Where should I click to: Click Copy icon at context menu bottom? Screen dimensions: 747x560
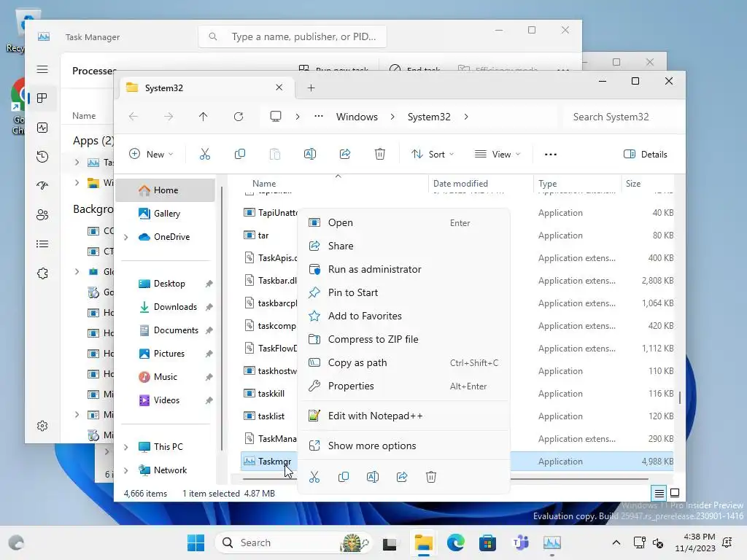point(344,477)
